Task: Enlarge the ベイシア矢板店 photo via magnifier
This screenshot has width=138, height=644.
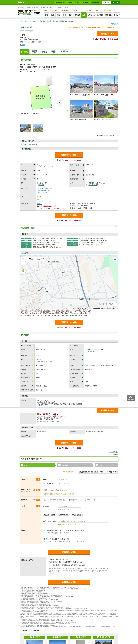Action: [x=92, y=116]
